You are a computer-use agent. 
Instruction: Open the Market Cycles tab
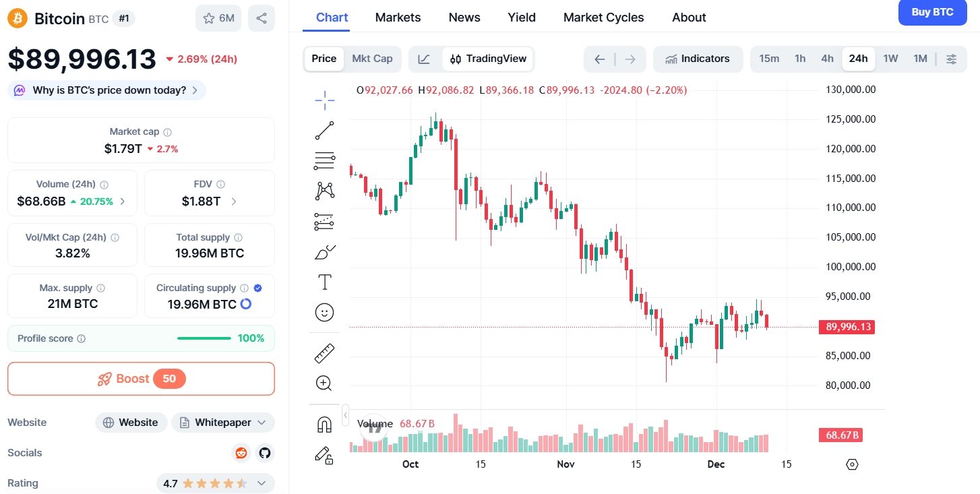(x=603, y=17)
